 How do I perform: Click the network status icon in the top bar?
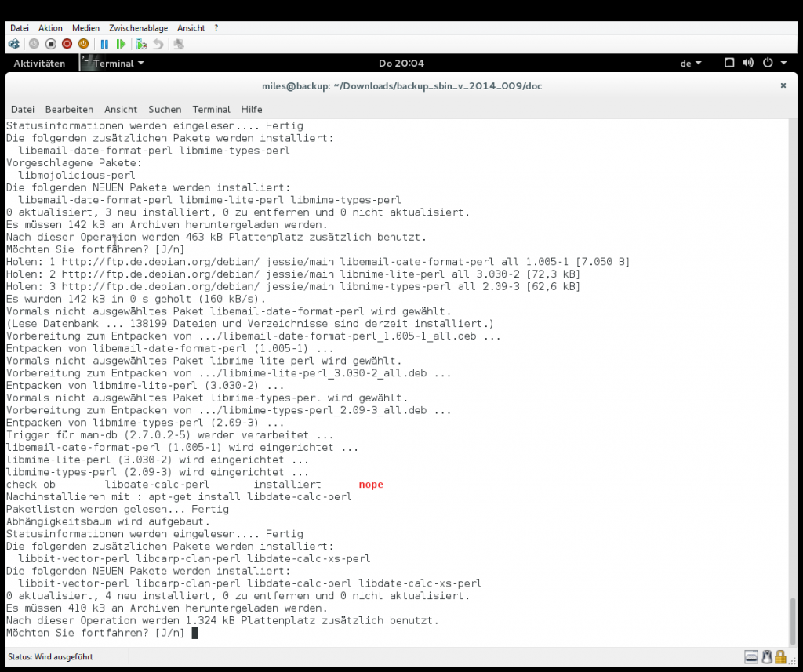729,63
